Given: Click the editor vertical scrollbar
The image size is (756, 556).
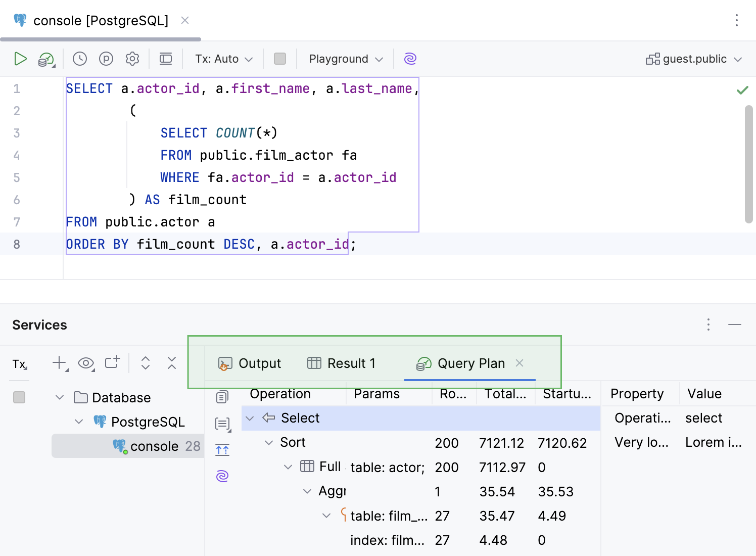Looking at the screenshot, I should point(748,164).
